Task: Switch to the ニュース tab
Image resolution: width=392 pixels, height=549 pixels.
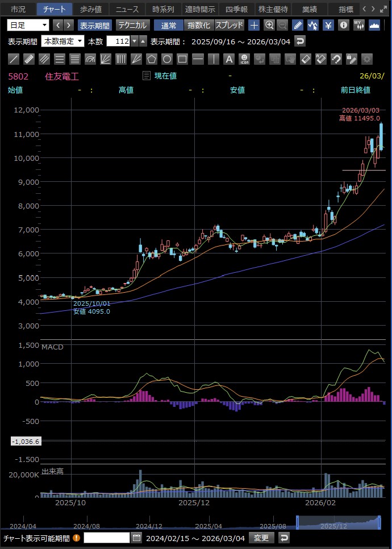Action: [127, 9]
